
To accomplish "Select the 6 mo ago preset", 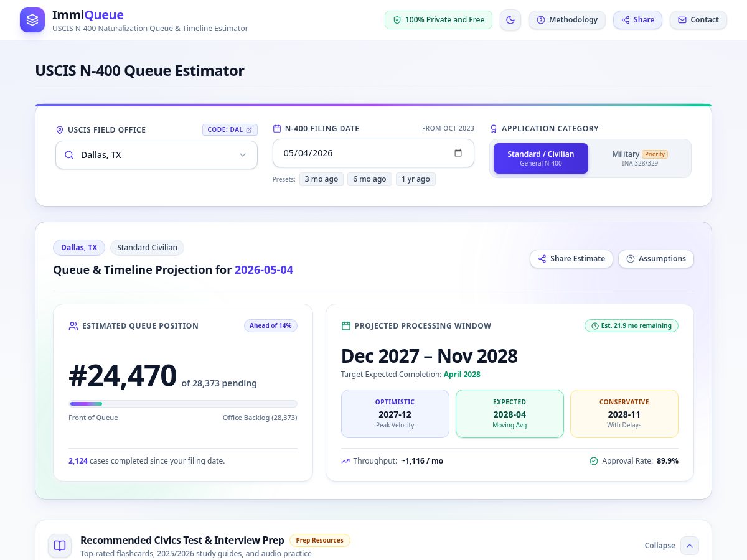I will coord(370,179).
